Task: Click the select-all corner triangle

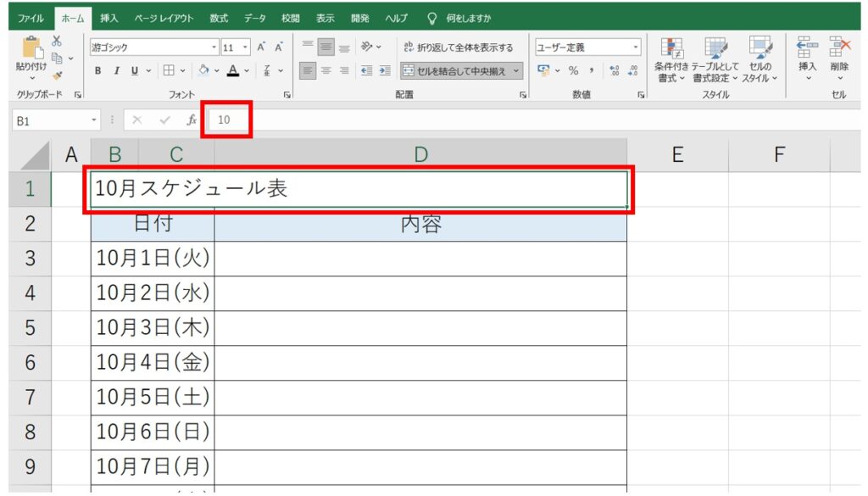Action: 34,156
